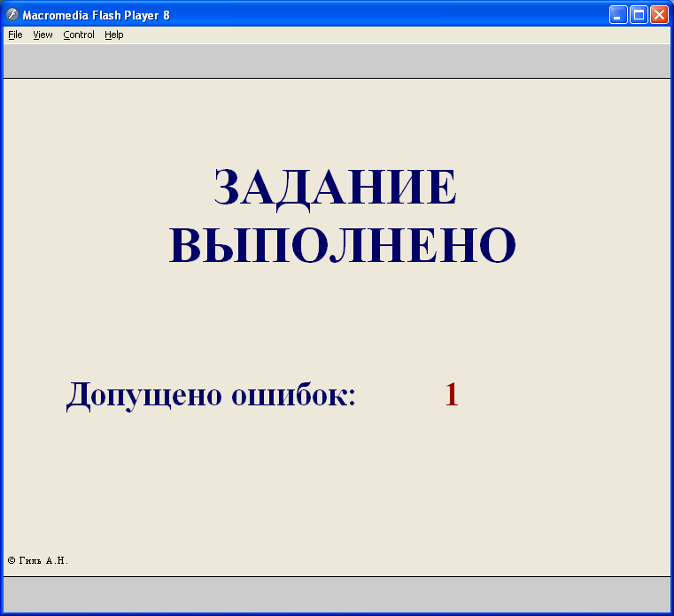
Task: Click the empty menu bar area right of Help
Action: pos(396,35)
